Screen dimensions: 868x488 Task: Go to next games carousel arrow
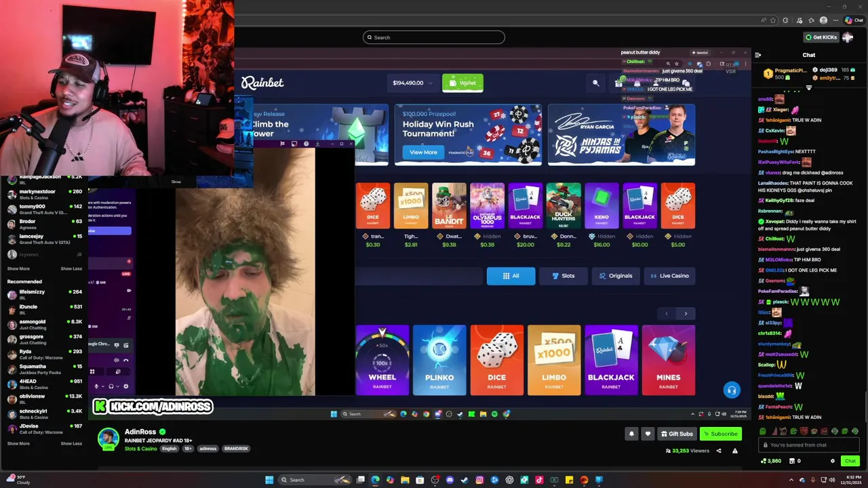pyautogui.click(x=686, y=313)
